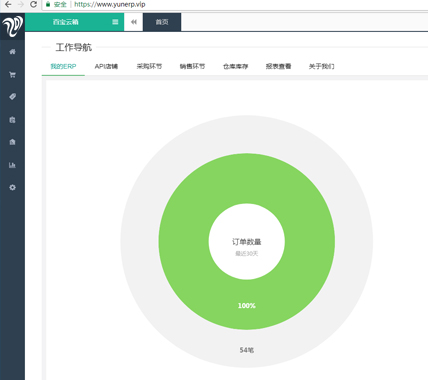
Task: Open the clipboard sidebar icon
Action: point(12,120)
